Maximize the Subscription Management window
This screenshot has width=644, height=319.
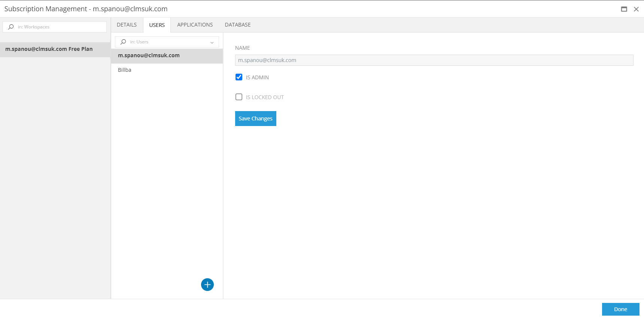coord(624,9)
